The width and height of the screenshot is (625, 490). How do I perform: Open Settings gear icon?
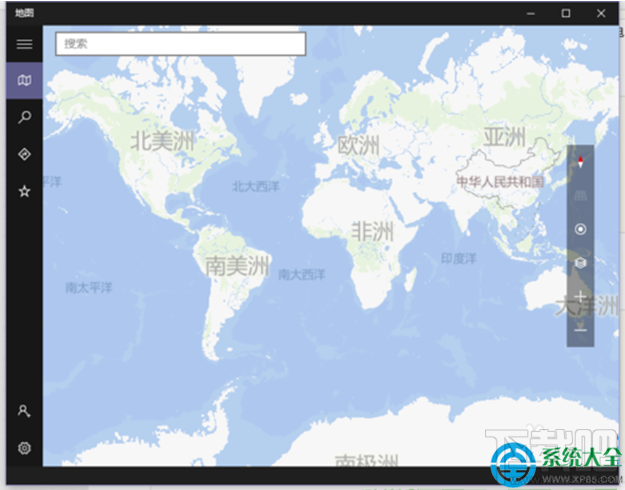tap(24, 448)
